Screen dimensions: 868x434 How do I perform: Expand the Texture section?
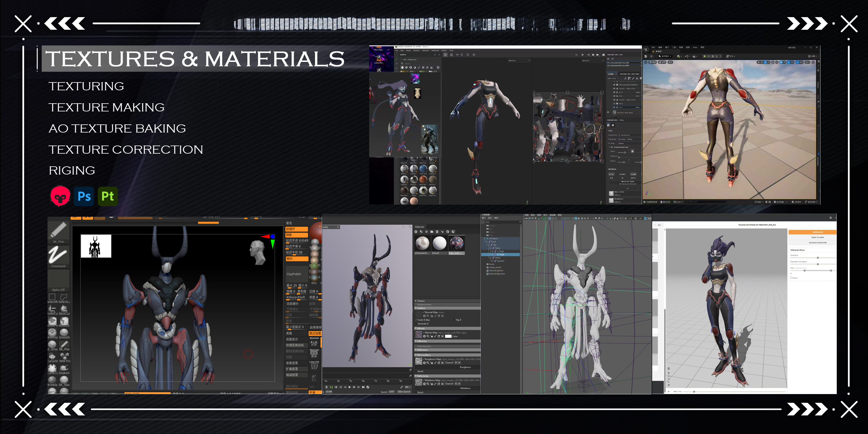pos(416,301)
